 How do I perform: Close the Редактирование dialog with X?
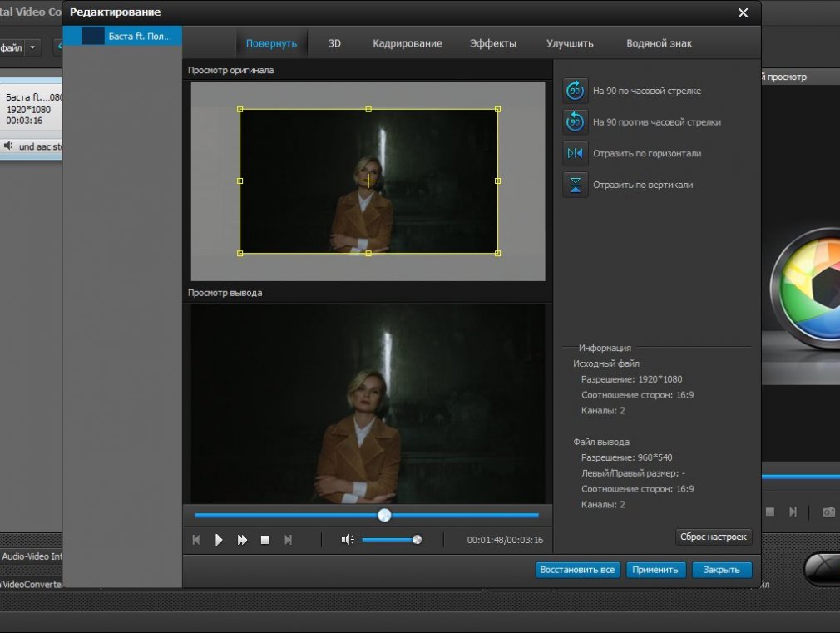(x=743, y=12)
